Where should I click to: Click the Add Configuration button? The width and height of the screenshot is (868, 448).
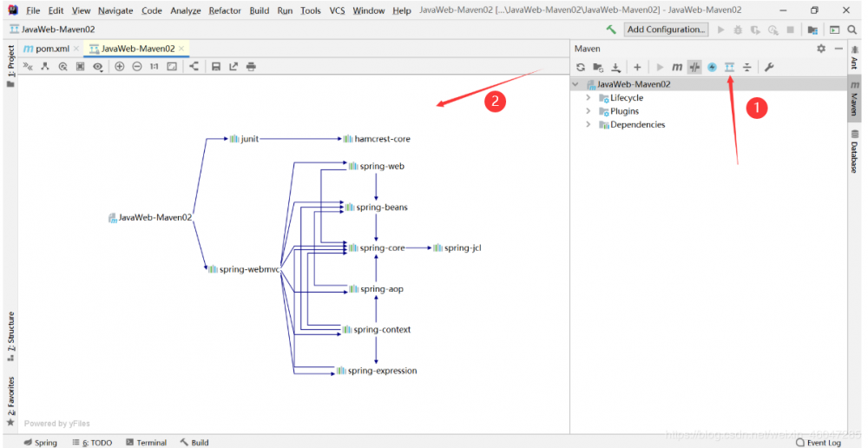click(x=666, y=29)
